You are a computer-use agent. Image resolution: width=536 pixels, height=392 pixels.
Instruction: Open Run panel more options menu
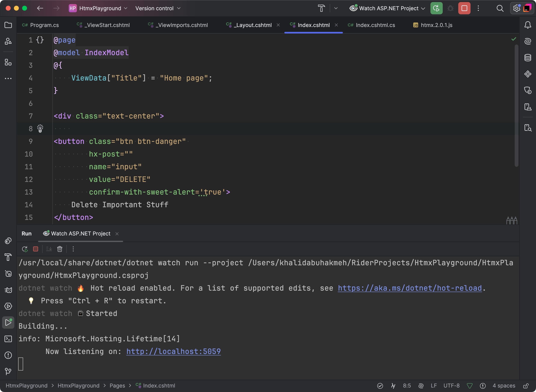(73, 249)
